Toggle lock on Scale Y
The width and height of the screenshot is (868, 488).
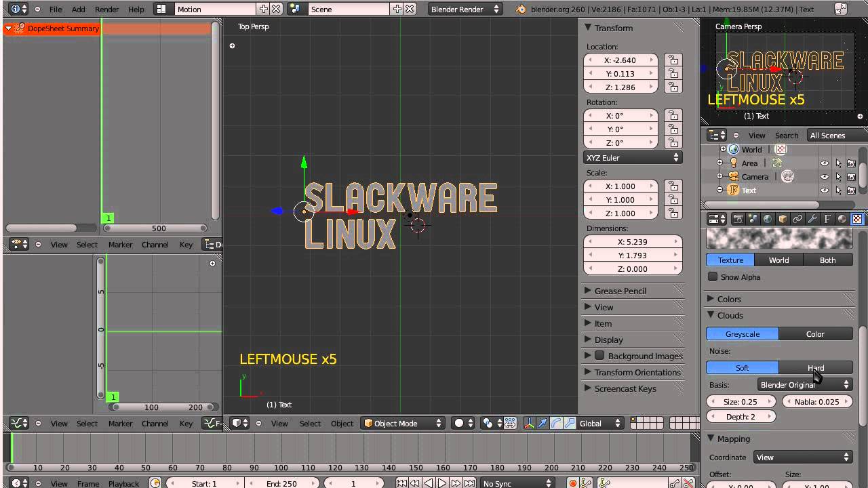673,199
